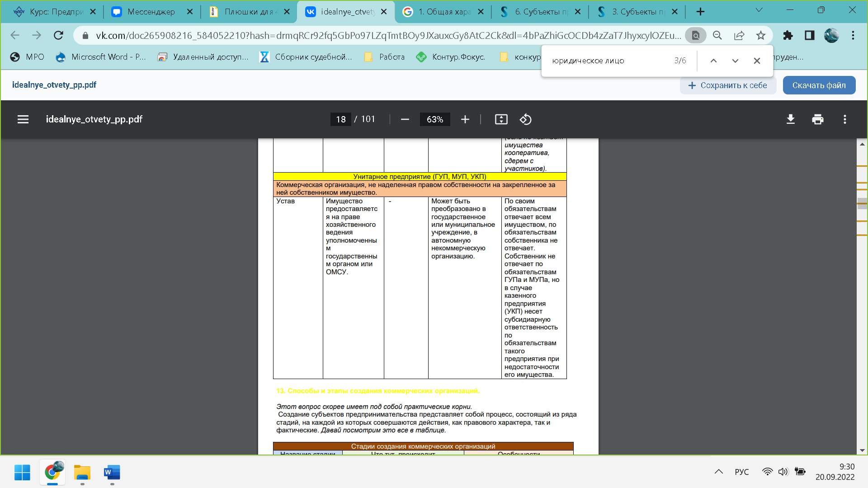The image size is (868, 488).
Task: Show hidden system tray icons
Action: pos(718,472)
